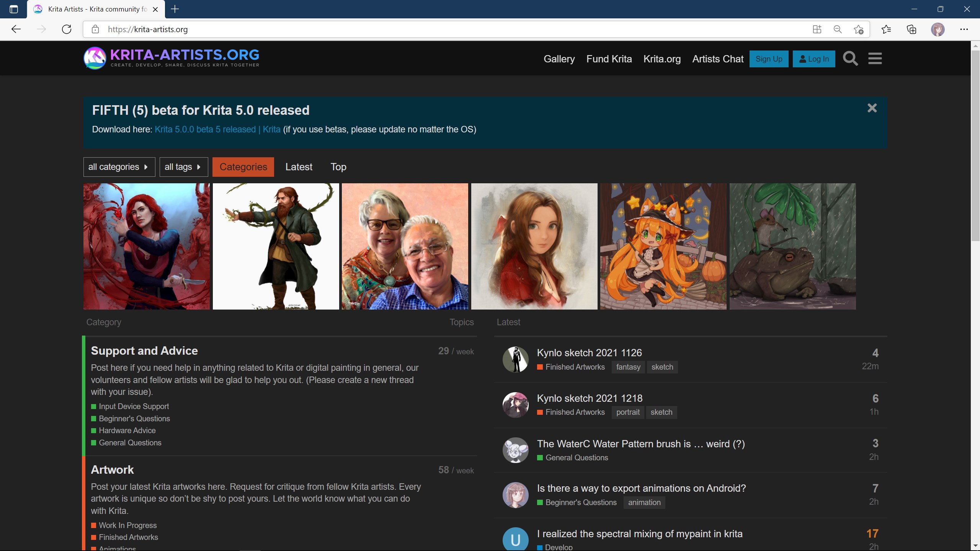Screen dimensions: 980x551
Task: Dismiss the Krita 5.0 beta announcement
Action: (872, 108)
